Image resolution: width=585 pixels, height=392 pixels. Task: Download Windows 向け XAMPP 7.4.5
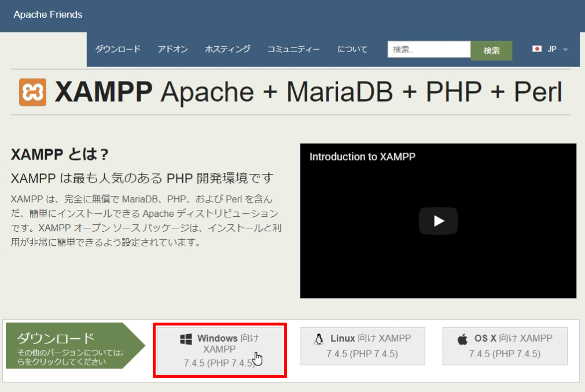point(219,350)
